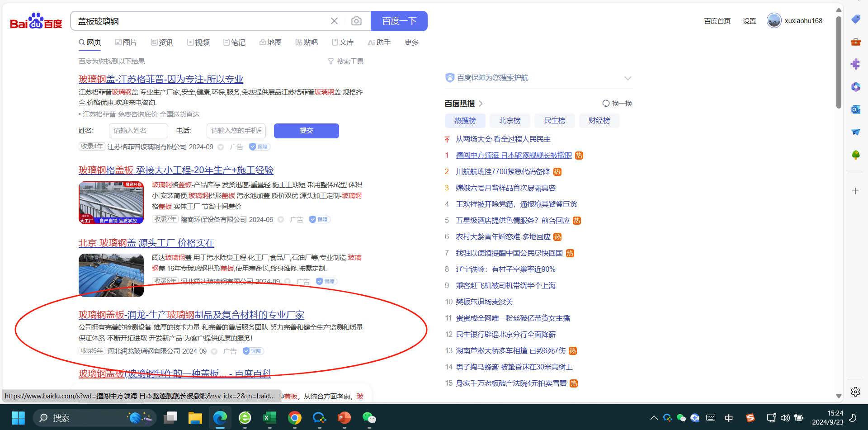The width and height of the screenshot is (868, 430).
Task: Launch WeChat from the taskbar
Action: (x=369, y=418)
